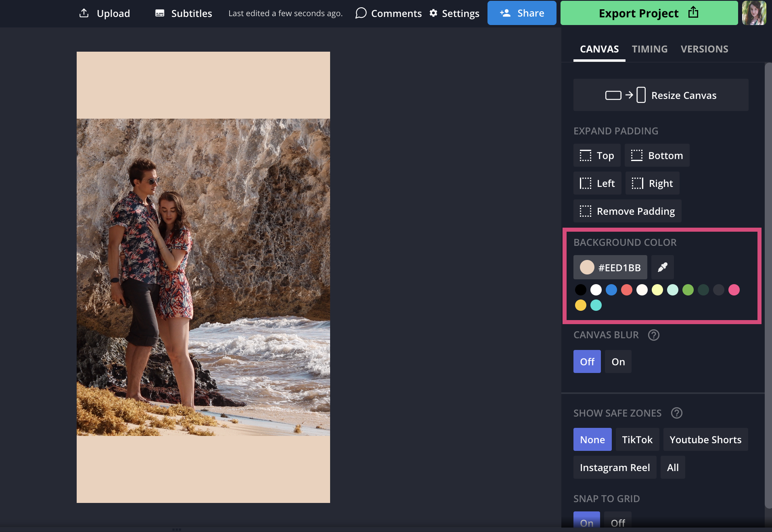Screen dimensions: 772x532
Task: Turn Canvas Blur On
Action: (618, 362)
